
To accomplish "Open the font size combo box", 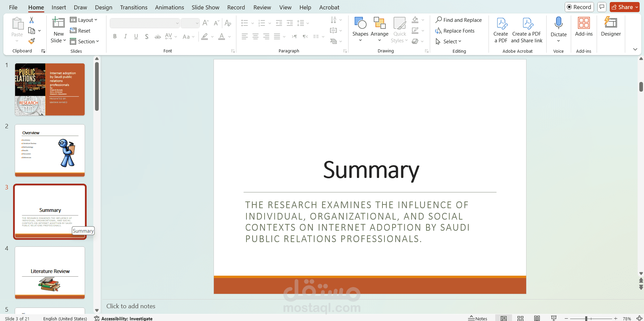I will coord(190,23).
